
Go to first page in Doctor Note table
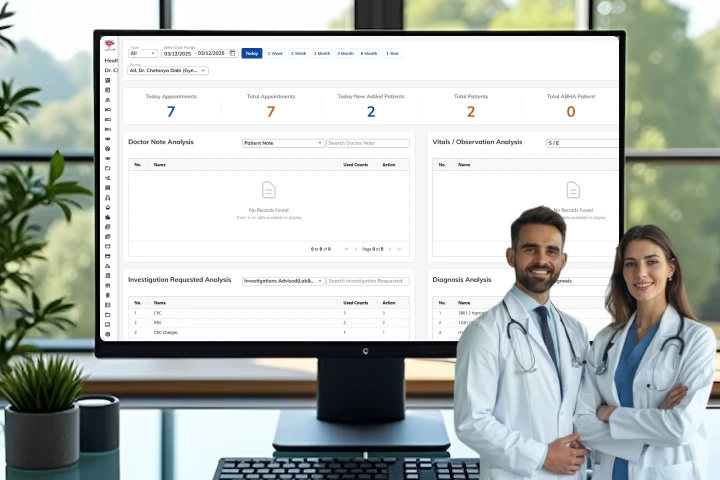pos(346,249)
